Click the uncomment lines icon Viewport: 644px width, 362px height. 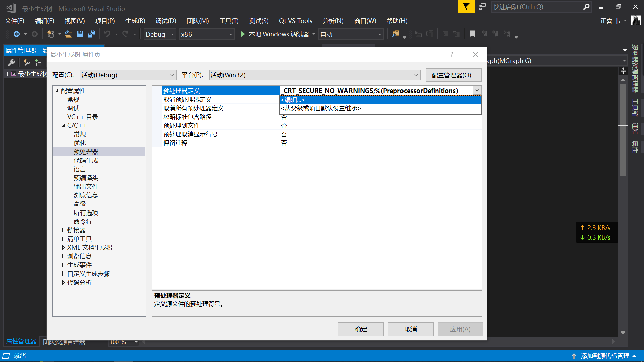click(457, 34)
